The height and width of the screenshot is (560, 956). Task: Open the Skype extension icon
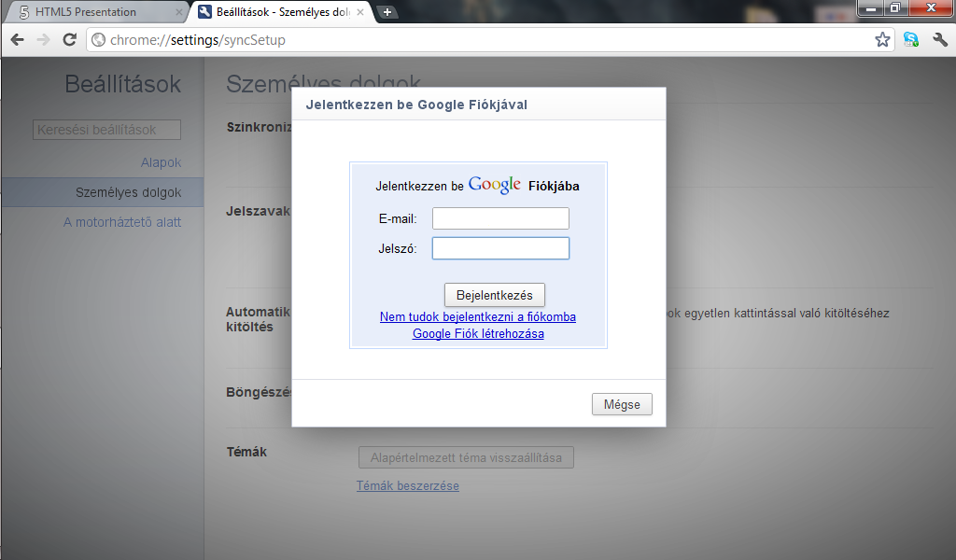point(911,40)
